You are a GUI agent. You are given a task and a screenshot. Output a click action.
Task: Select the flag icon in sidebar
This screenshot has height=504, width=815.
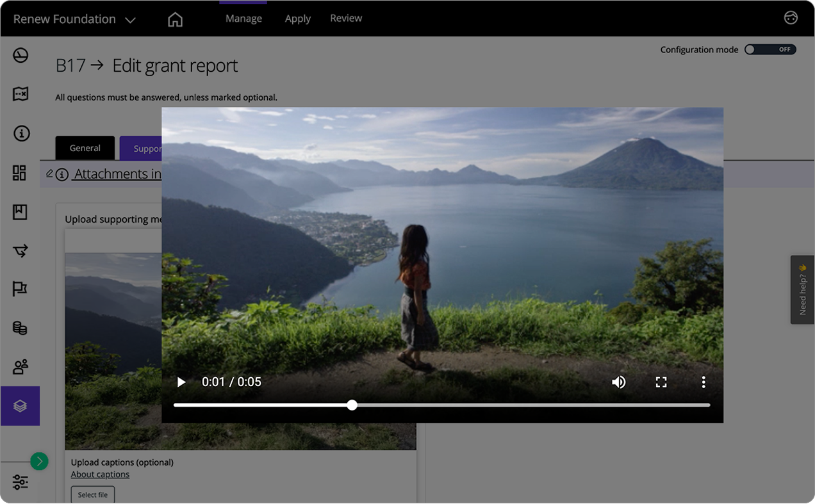point(20,289)
